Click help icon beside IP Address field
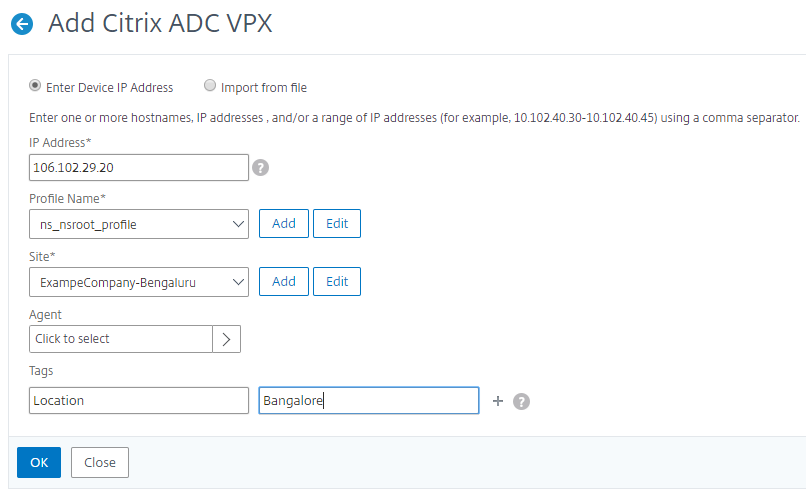 coord(261,167)
